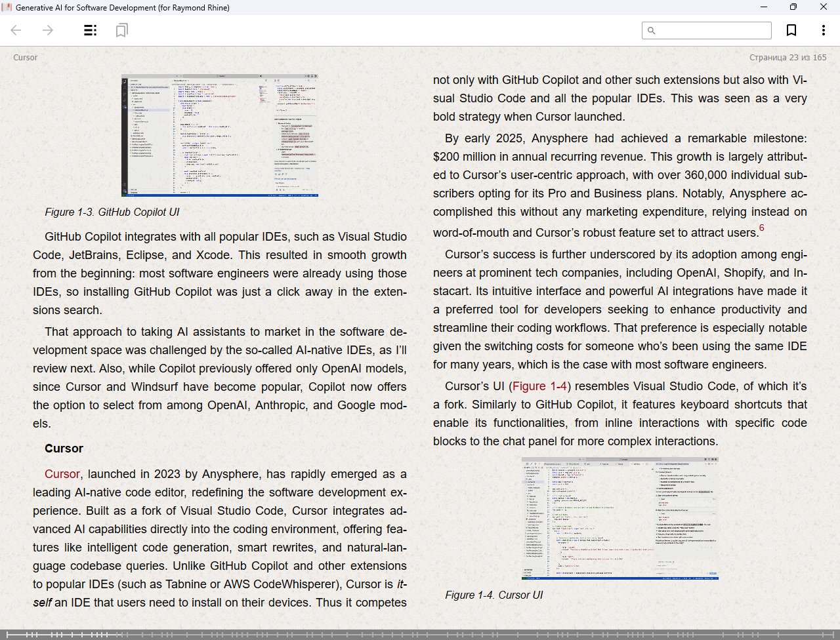840x640 pixels.
Task: Minimize the reader window
Action: click(x=763, y=7)
